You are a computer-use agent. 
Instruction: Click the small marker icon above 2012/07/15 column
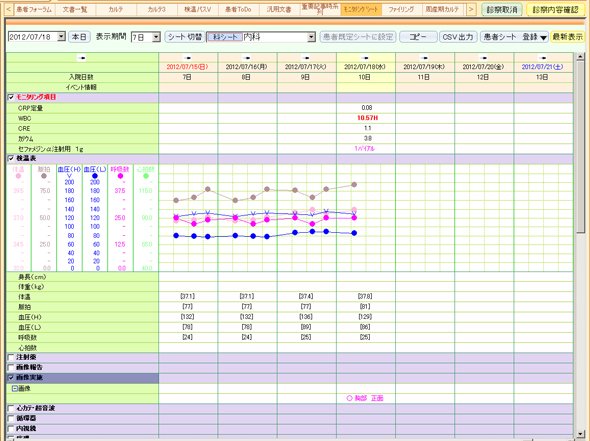[187, 58]
